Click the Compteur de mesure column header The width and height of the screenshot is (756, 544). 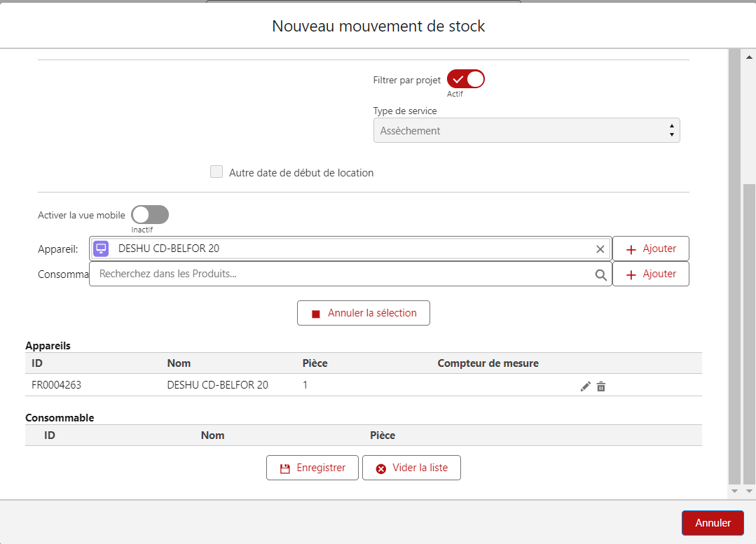(488, 363)
